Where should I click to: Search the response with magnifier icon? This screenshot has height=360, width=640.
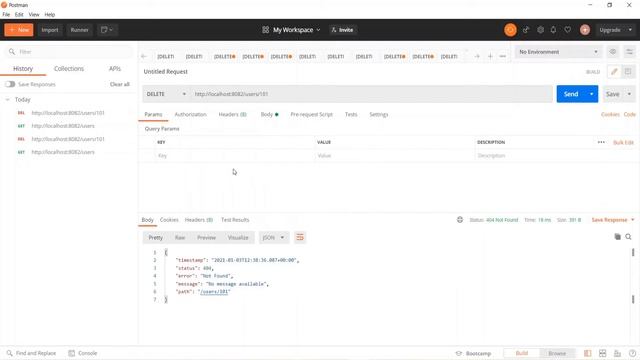coord(628,237)
